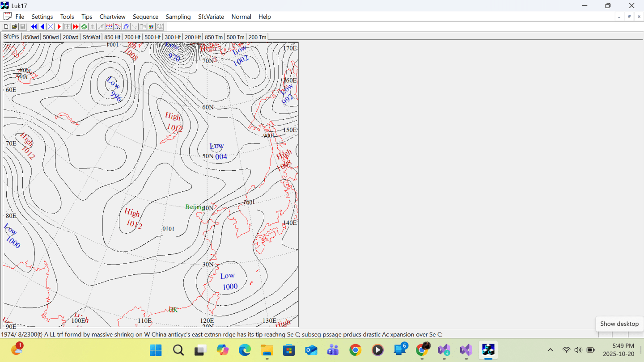Click the single blue left arrow
Screen dimensions: 644x362
[42, 27]
